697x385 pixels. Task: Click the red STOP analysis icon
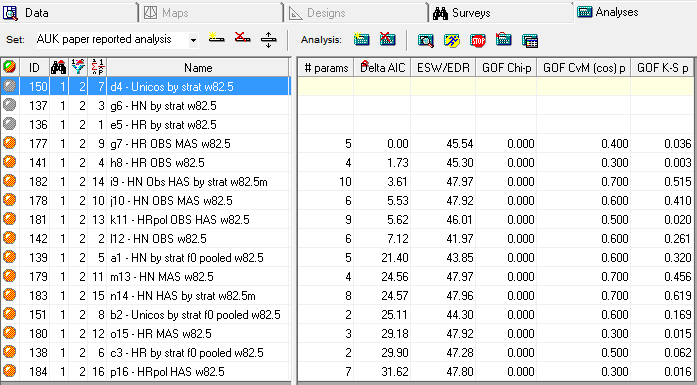(x=478, y=40)
